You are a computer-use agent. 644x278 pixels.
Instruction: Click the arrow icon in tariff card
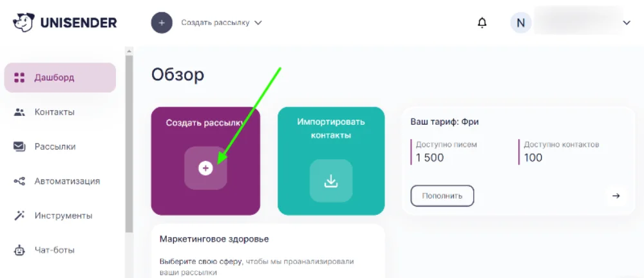(616, 196)
